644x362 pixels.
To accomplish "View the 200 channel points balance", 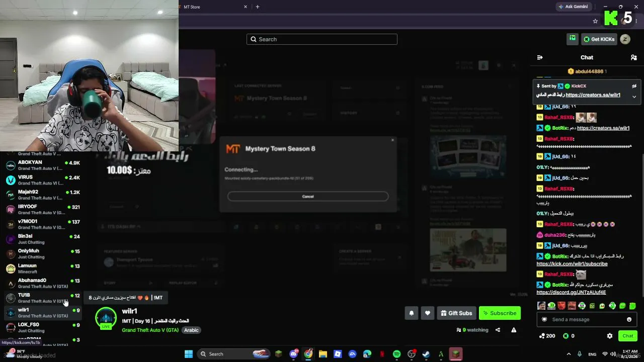I will pyautogui.click(x=547, y=336).
